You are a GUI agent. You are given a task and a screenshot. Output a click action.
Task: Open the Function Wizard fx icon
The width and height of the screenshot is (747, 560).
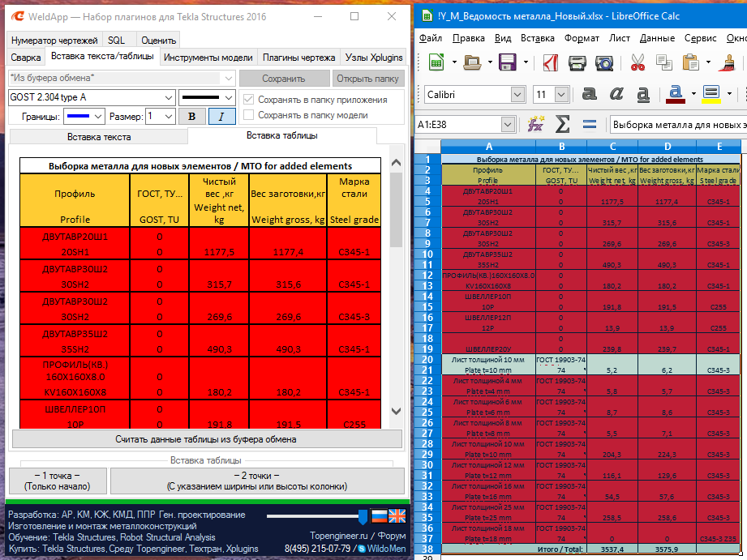click(x=535, y=125)
